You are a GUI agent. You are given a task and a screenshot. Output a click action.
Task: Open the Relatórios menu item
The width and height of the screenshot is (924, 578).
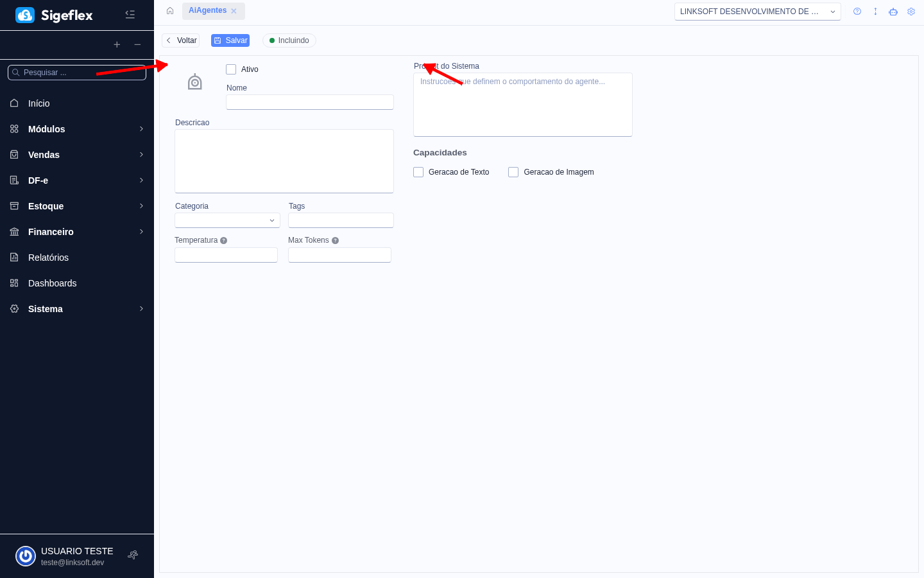tap(48, 258)
